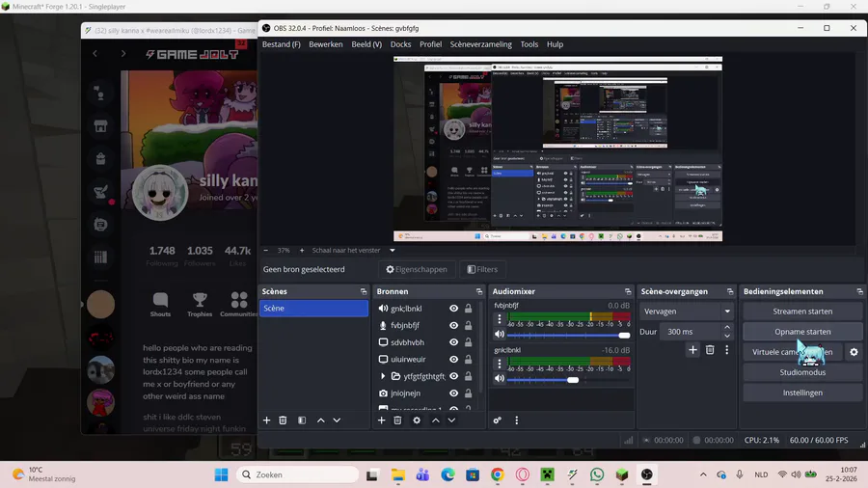Viewport: 868px width, 488px height.
Task: Hide the jniojnejn source
Action: click(454, 393)
